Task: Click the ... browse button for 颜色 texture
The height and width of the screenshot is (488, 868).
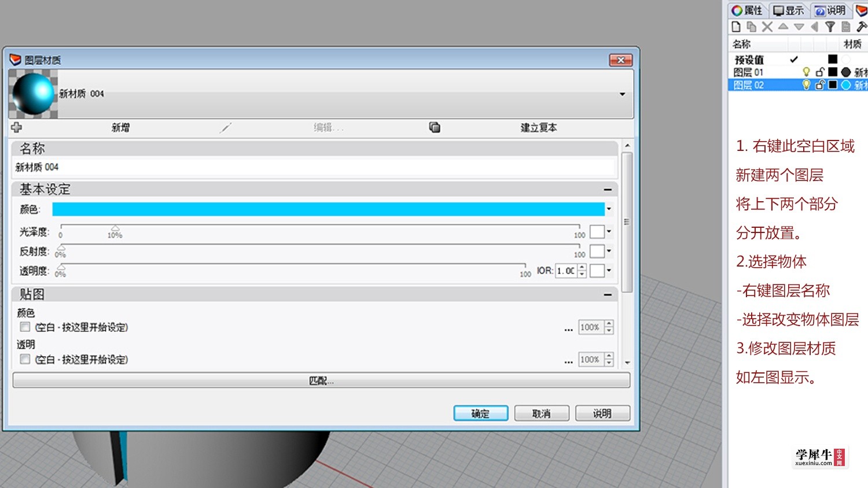Action: pyautogui.click(x=569, y=329)
